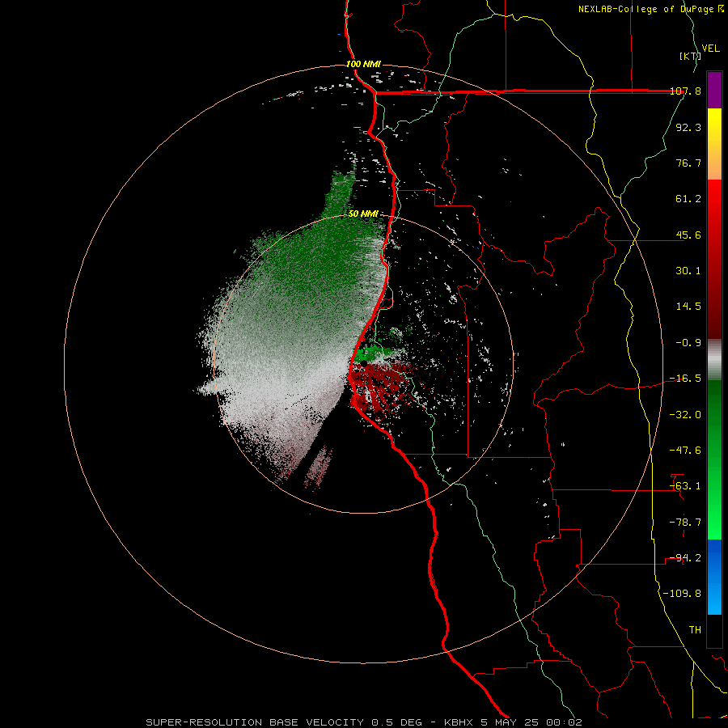Click the 50 NMI range ring label
728x728 pixels.
(x=363, y=214)
